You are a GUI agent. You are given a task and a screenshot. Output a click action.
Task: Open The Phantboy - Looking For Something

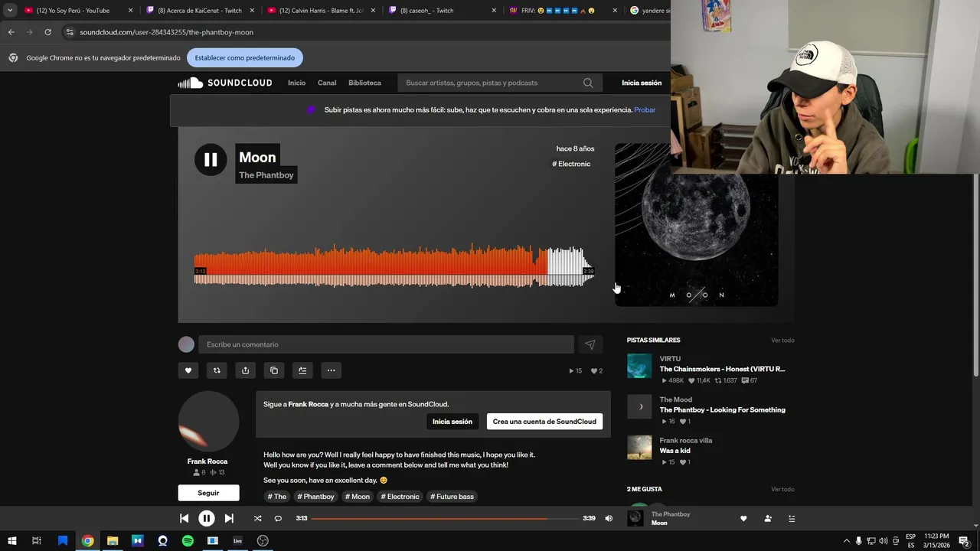(x=722, y=410)
